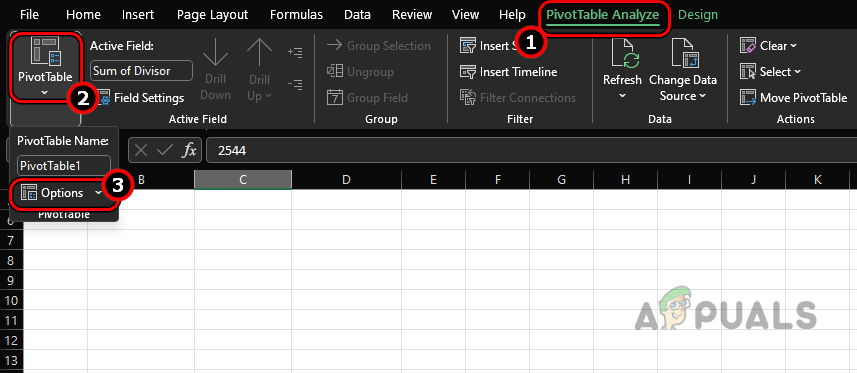Click the Drill Down arrow icon
The image size is (857, 373).
pos(215,54)
